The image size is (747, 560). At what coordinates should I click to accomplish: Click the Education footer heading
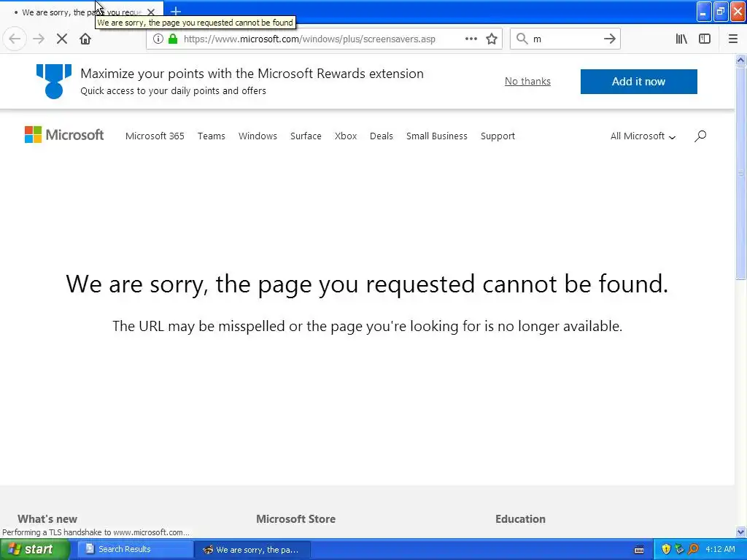coord(520,519)
